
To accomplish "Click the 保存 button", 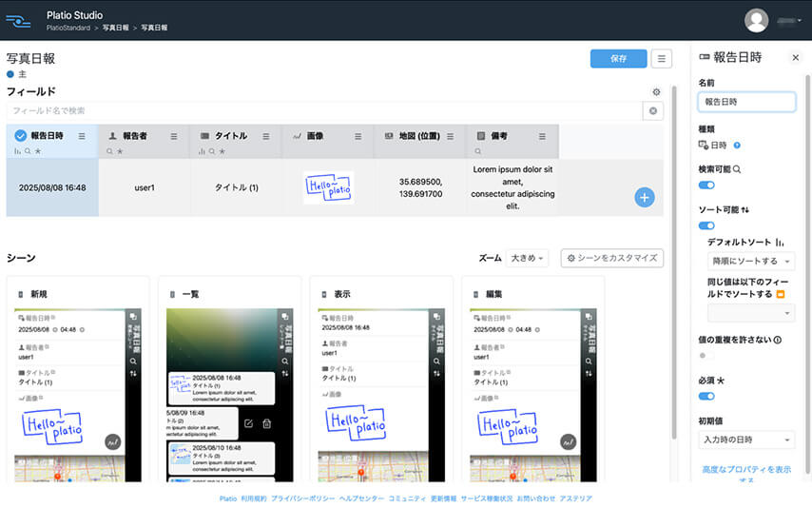I will click(618, 59).
